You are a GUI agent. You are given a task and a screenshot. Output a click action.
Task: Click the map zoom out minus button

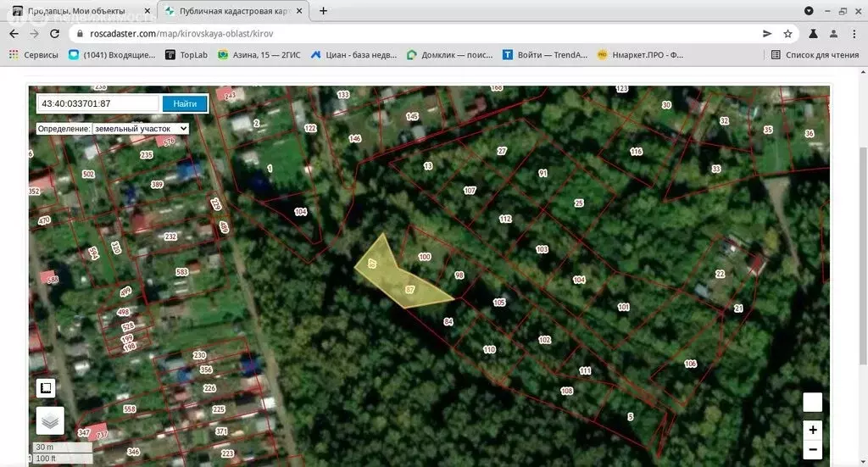coord(812,450)
